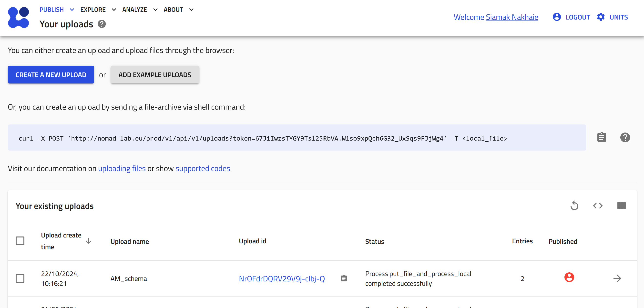This screenshot has width=644, height=308.
Task: Reload the existing uploads list
Action: [x=574, y=205]
